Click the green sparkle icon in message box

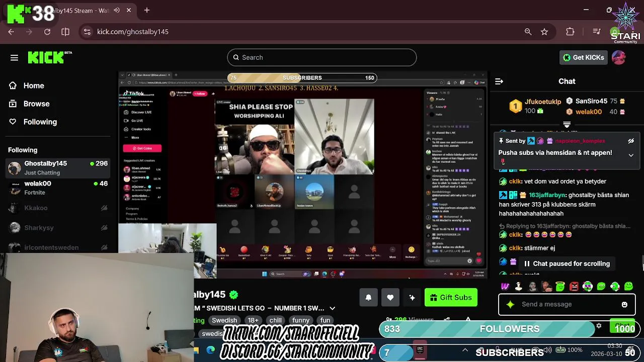pyautogui.click(x=510, y=304)
